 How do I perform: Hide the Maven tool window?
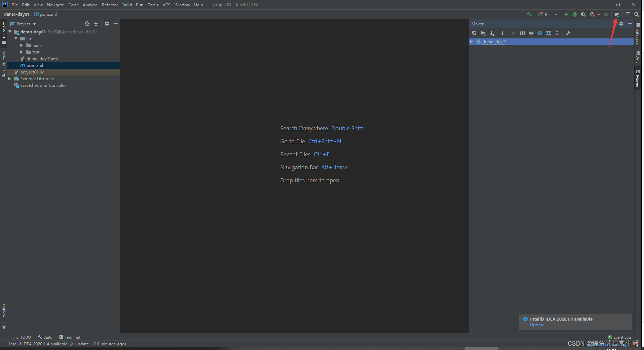tap(630, 24)
